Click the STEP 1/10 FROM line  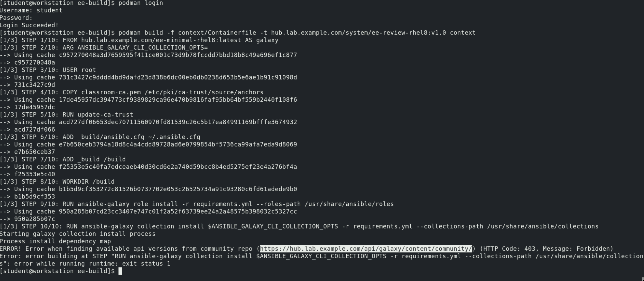[x=139, y=40]
